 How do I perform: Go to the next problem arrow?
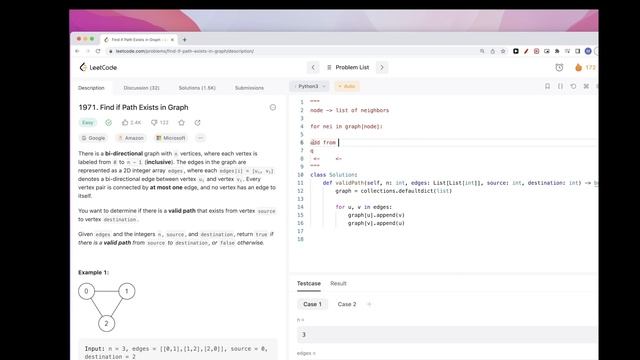click(382, 67)
